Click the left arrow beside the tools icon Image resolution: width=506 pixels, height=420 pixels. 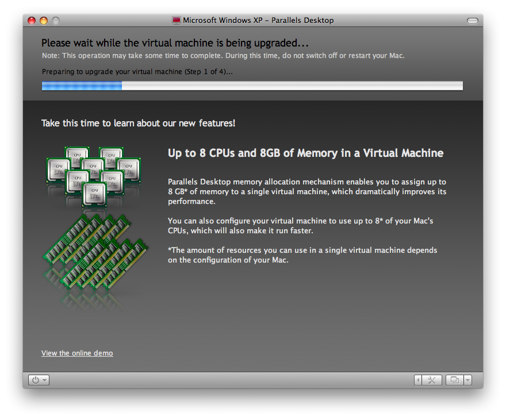click(x=418, y=380)
